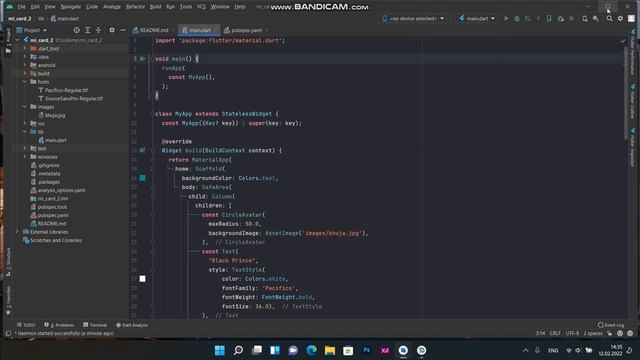Image resolution: width=640 pixels, height=360 pixels.
Task: Click the Device Manager icon in the toolbar
Action: pos(585,18)
